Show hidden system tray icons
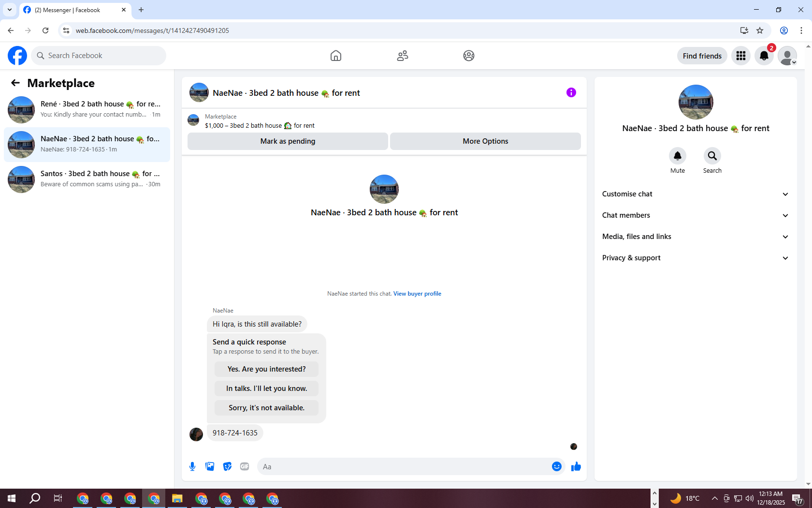 click(714, 498)
